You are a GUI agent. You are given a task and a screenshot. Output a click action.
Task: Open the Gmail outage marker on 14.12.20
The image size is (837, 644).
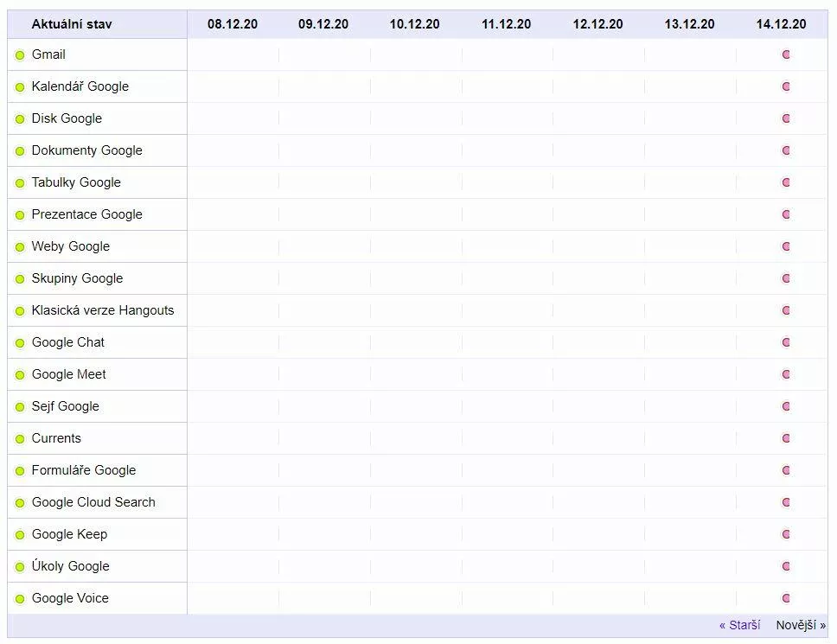coord(786,54)
